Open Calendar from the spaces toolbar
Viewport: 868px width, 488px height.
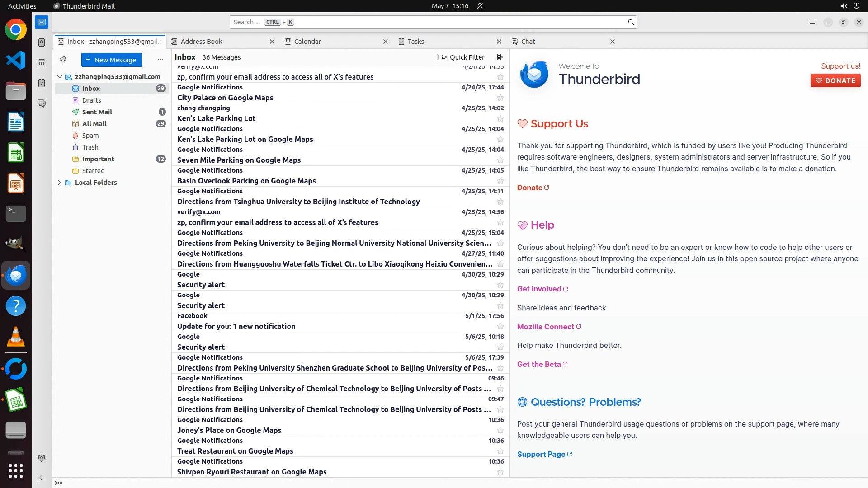coord(42,63)
